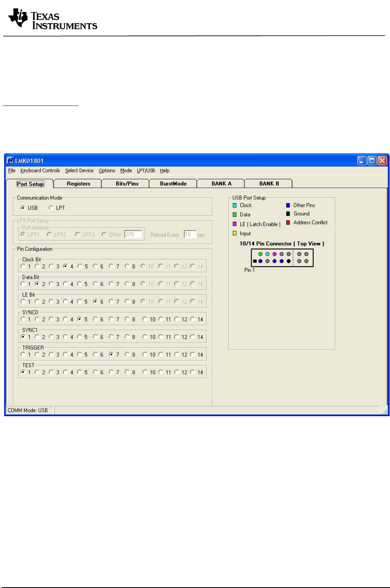The image size is (390, 588).
Task: Switch to the BANK A tab
Action: 221,184
